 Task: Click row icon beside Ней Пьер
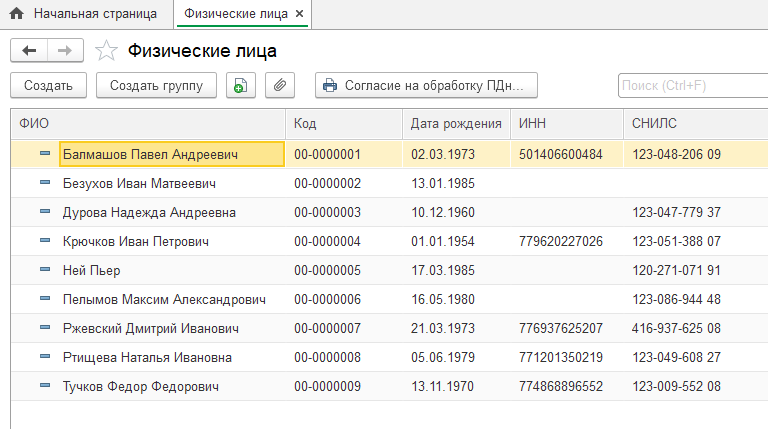click(45, 270)
